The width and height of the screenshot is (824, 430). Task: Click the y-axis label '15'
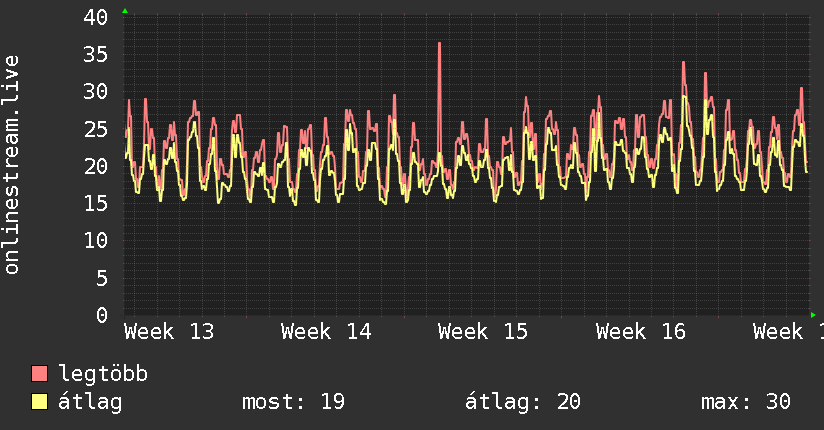(x=95, y=203)
